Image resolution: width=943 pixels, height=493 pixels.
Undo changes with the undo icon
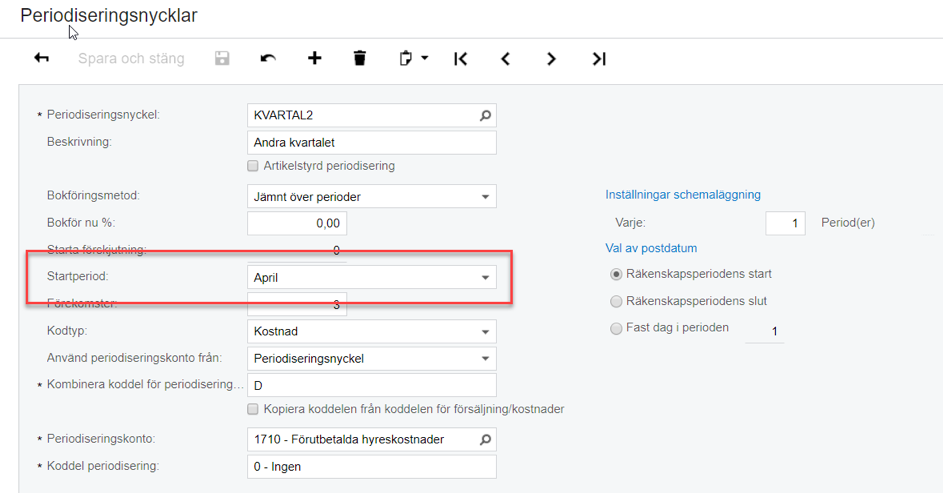pyautogui.click(x=268, y=59)
